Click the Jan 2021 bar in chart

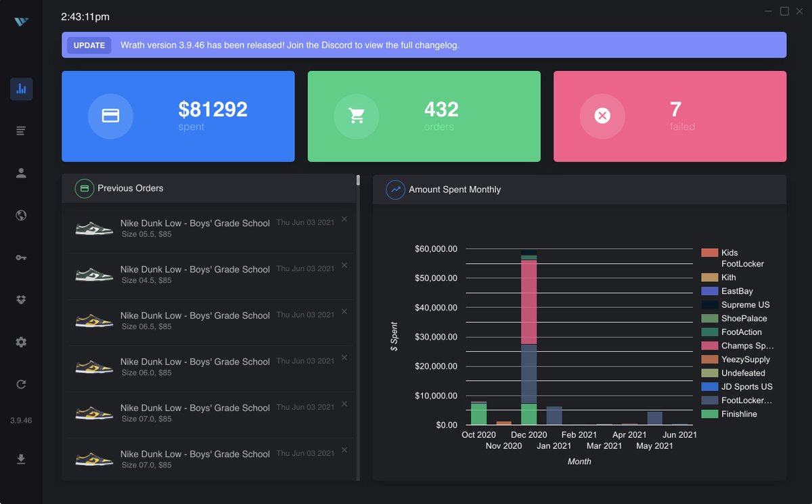click(x=554, y=415)
